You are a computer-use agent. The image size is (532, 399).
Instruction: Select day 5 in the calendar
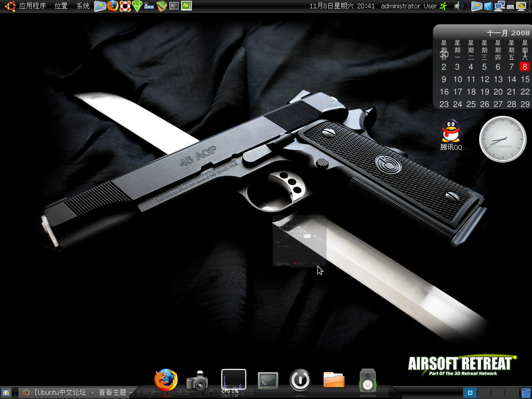click(x=484, y=67)
